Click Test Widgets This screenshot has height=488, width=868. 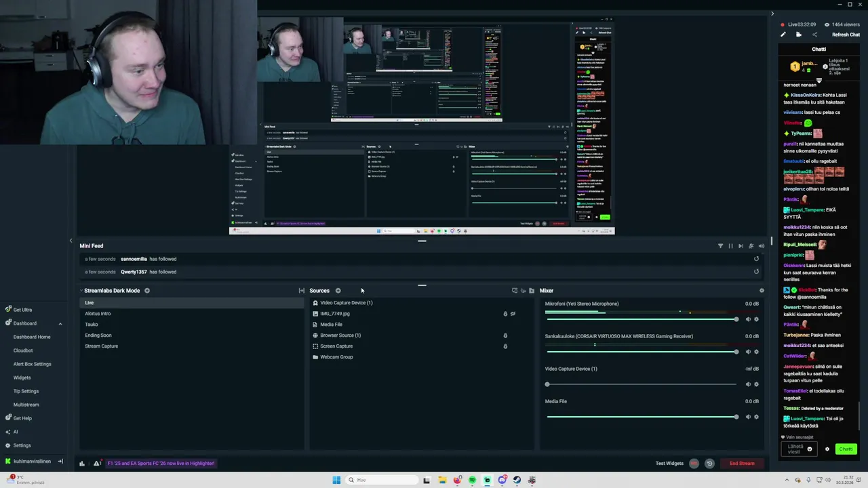click(x=669, y=464)
